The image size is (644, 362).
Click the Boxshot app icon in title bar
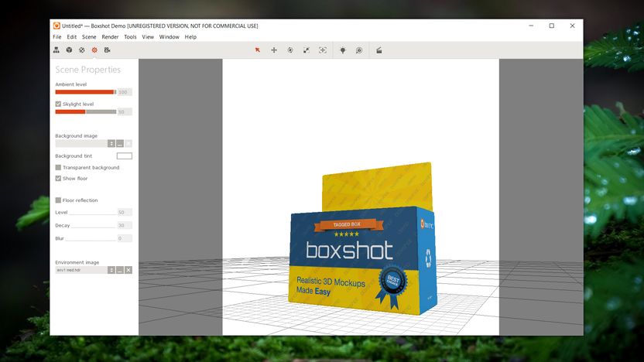click(x=57, y=26)
